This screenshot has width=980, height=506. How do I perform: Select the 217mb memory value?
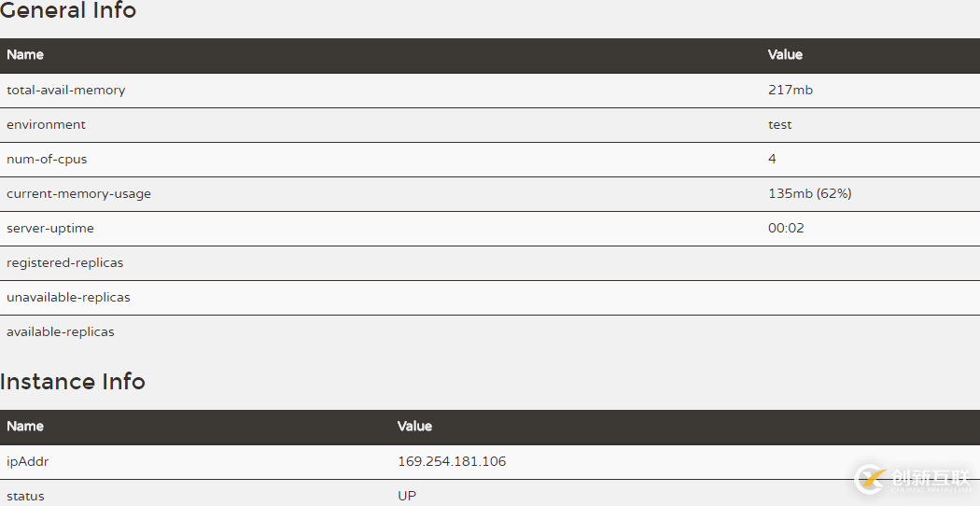[x=790, y=91]
